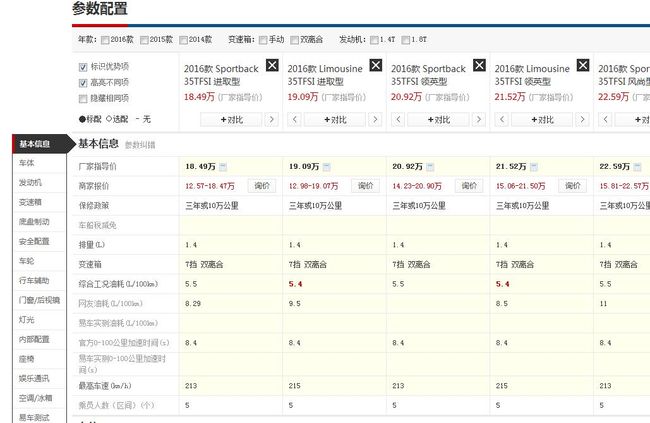Jump to 安全配置 section
Viewport: 650px width, 423px height.
point(39,241)
